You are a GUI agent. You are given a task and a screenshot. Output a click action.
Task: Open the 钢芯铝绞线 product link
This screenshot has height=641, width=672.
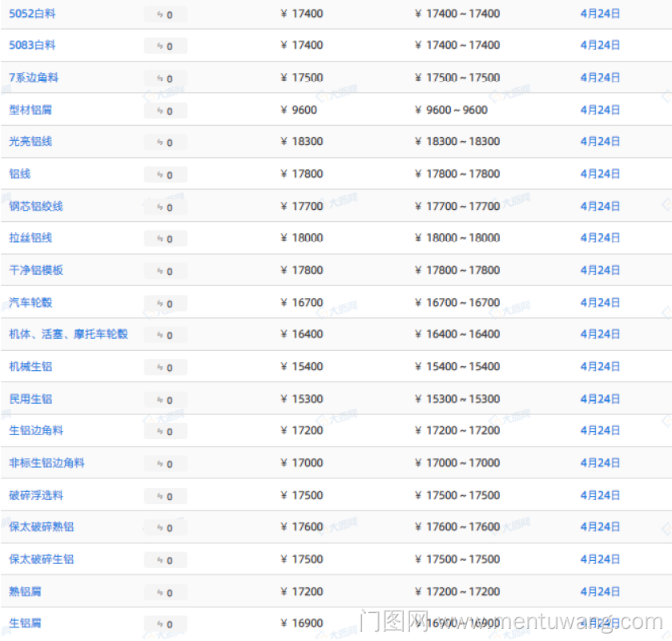[36, 206]
